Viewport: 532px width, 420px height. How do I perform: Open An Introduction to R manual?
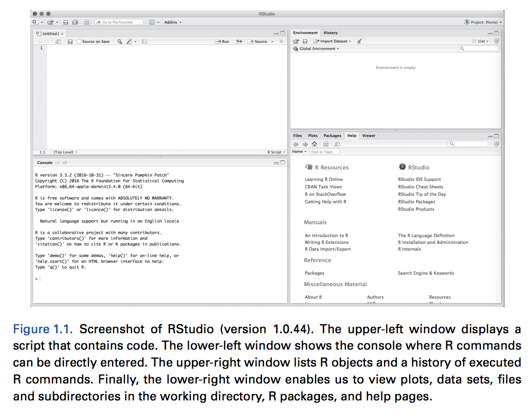click(326, 235)
